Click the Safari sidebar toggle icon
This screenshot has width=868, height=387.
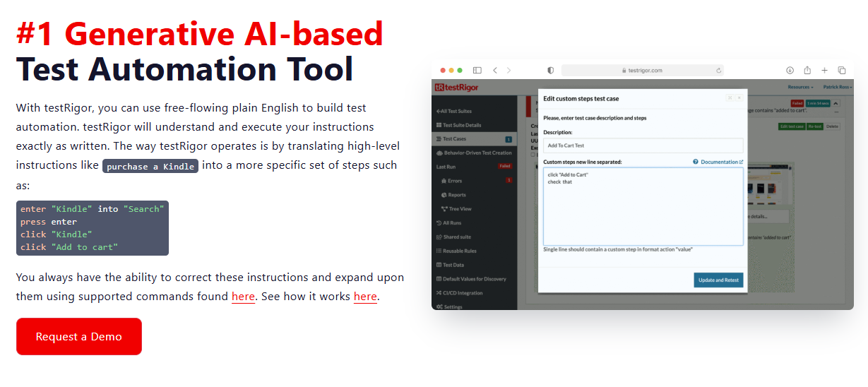pyautogui.click(x=477, y=71)
